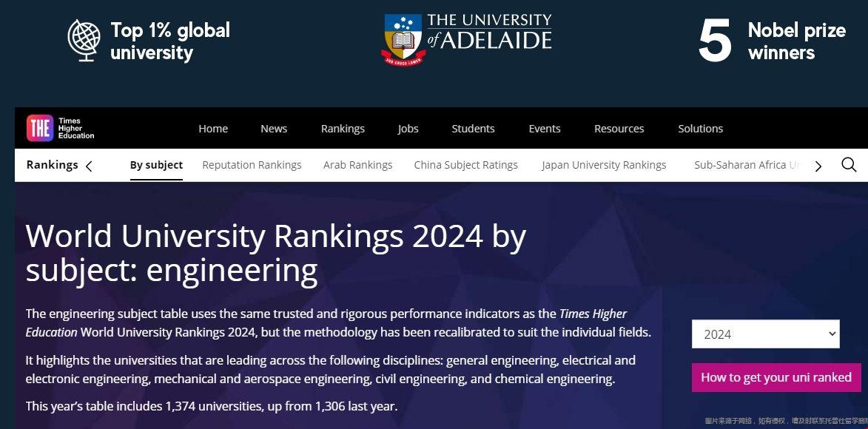Open the Solutions menu item
The width and height of the screenshot is (868, 429).
tap(700, 129)
